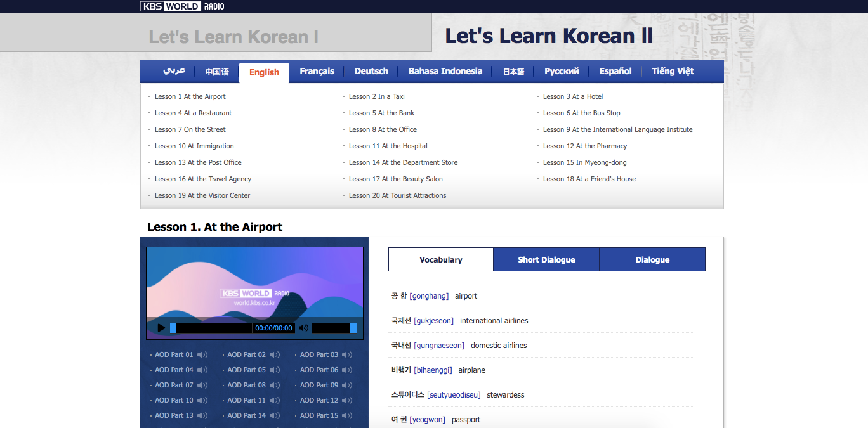Click the speaker icon beside AOD Part 05
This screenshot has height=428, width=868.
pyautogui.click(x=275, y=370)
